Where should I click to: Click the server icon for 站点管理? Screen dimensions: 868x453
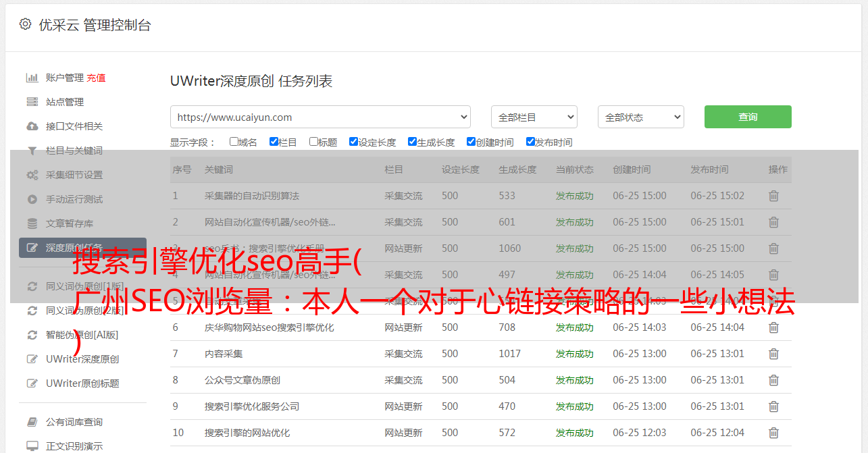[32, 102]
